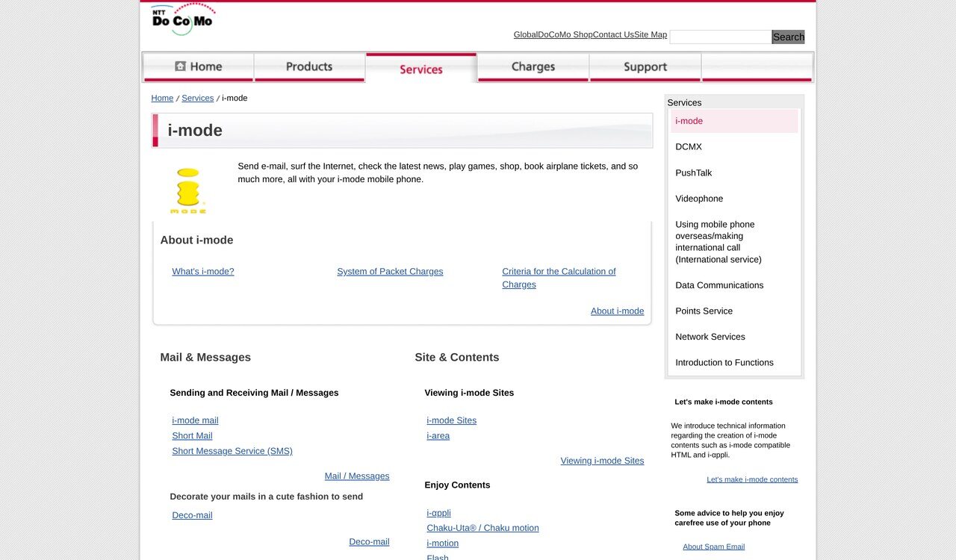Click the i-mode page title heading
Viewport: 956px width, 560px height.
(x=195, y=131)
